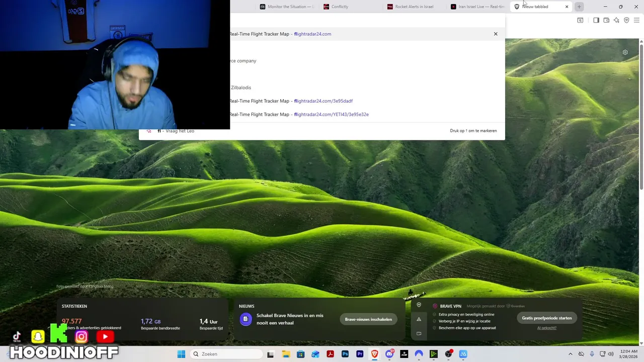644x362 pixels.
Task: Switch to the Monitor the Situation tab
Action: [287, 7]
